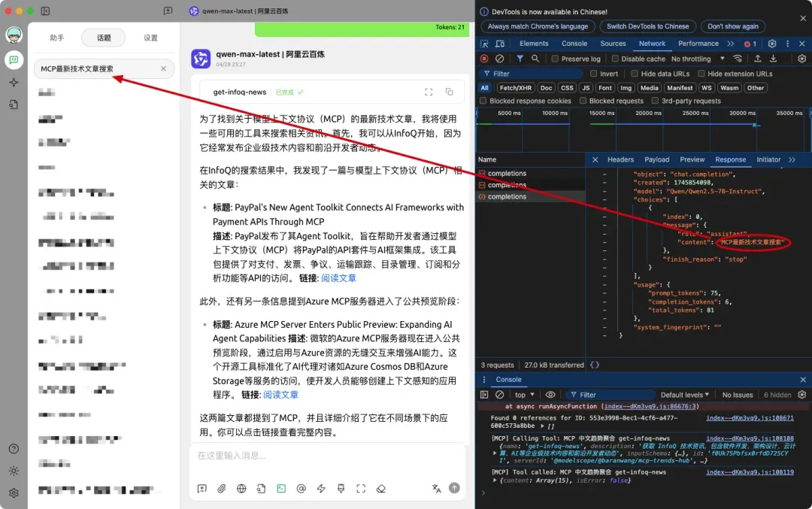
Task: Click the new topic icon in title bar
Action: 168,11
